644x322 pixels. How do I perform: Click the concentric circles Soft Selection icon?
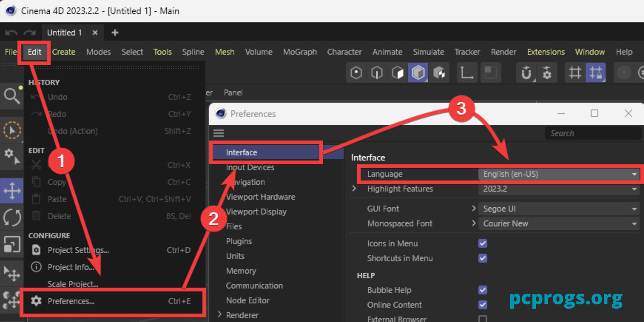click(x=624, y=73)
